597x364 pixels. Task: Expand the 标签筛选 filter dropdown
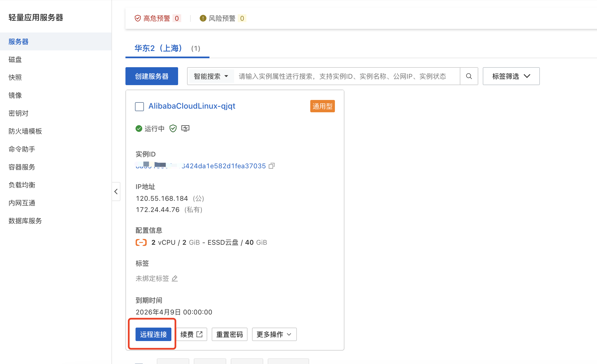click(x=511, y=76)
